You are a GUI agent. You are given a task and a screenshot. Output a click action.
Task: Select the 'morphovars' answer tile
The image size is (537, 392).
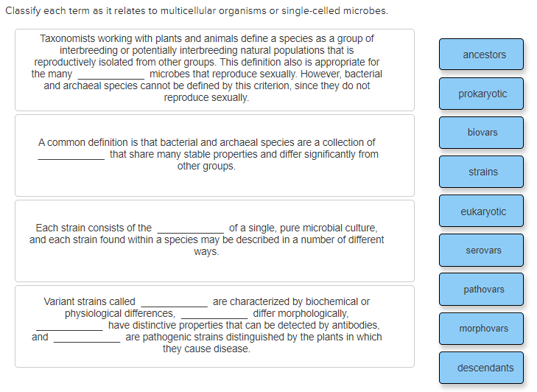pos(481,329)
